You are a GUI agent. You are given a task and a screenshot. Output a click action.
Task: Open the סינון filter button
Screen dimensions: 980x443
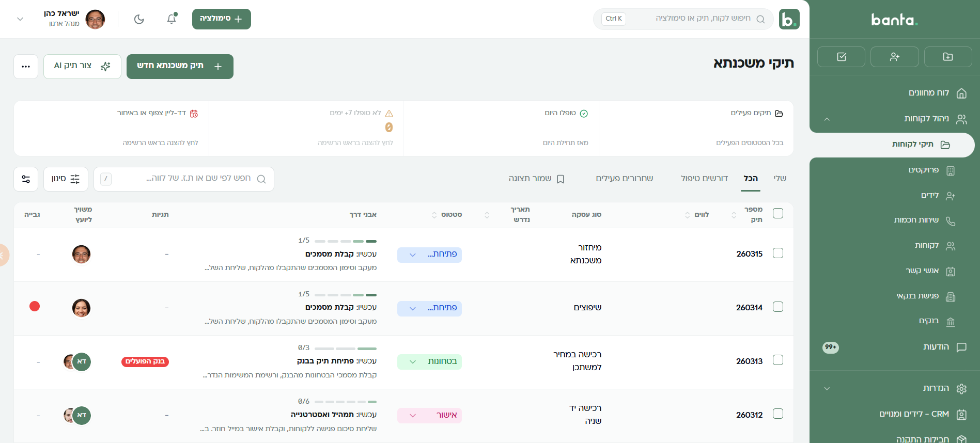[x=66, y=179]
